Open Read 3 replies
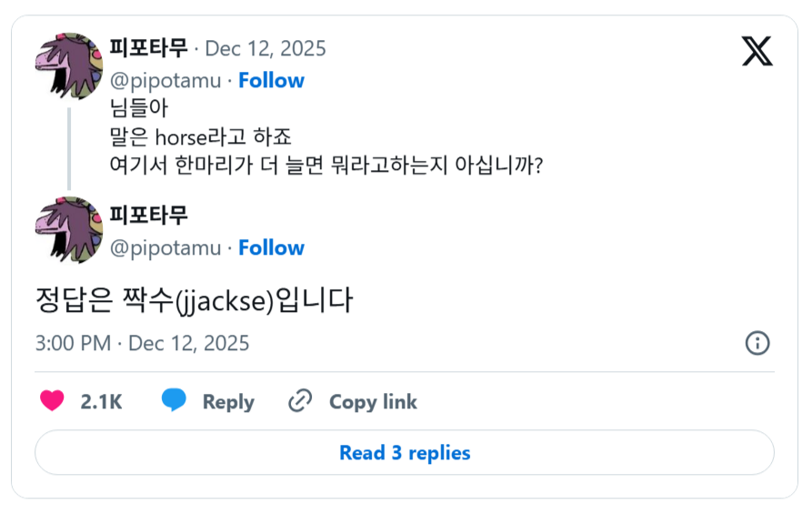The width and height of the screenshot is (812, 524). tap(405, 452)
